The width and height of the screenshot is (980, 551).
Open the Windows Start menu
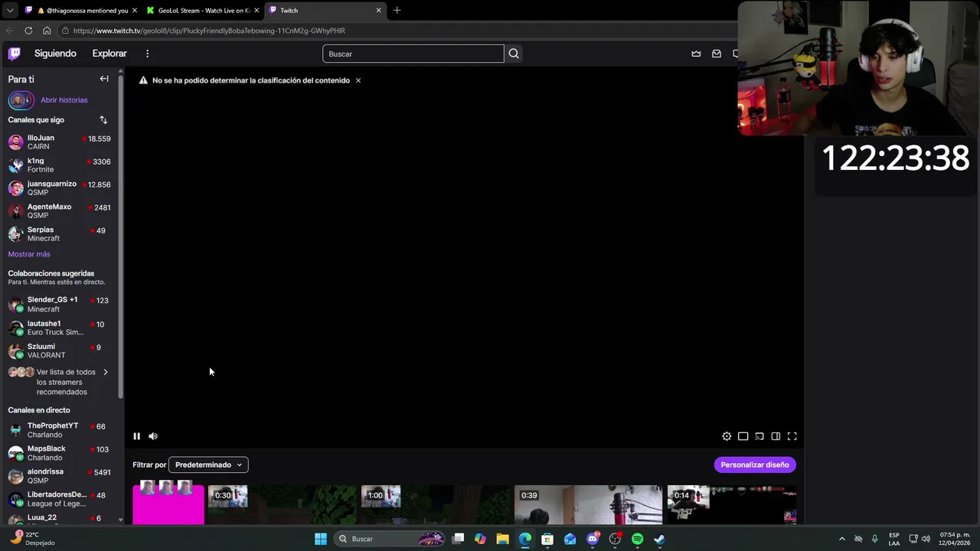321,539
